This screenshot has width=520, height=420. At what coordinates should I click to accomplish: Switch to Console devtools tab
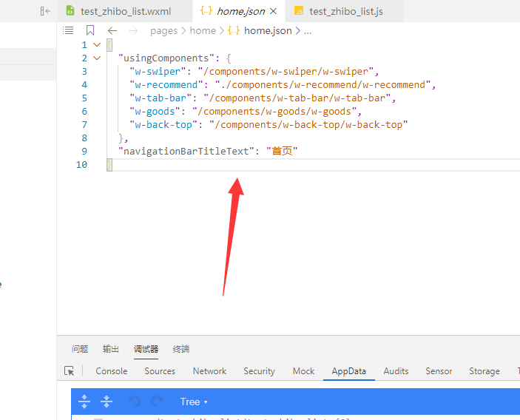[112, 371]
